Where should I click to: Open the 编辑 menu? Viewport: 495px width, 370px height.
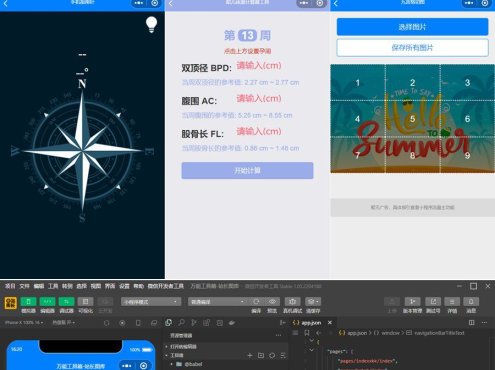(x=39, y=286)
